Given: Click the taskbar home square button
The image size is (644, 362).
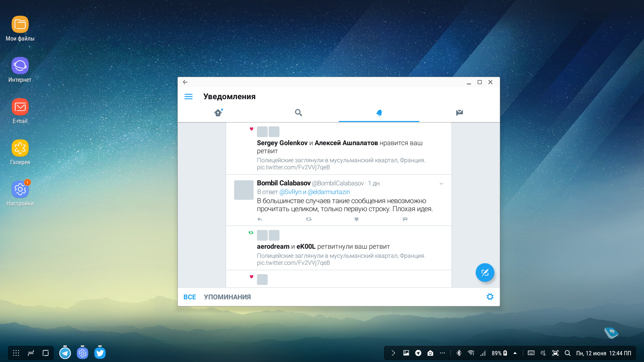Looking at the screenshot, I should (46, 353).
